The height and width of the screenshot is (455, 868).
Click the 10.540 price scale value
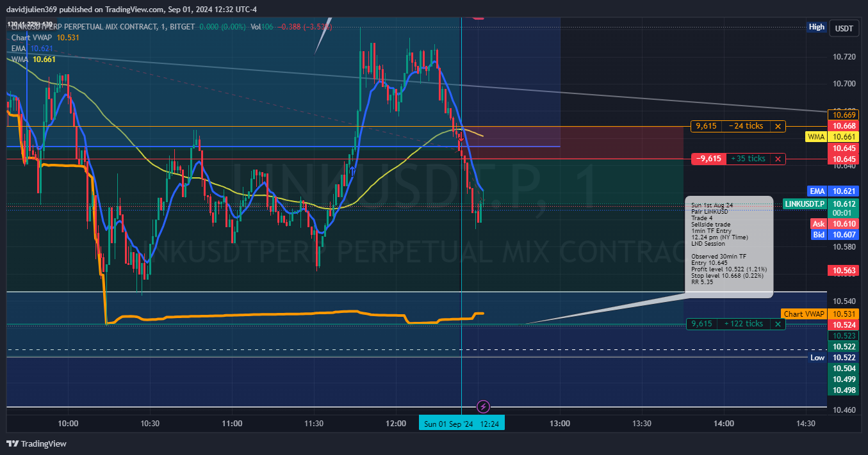(x=844, y=301)
